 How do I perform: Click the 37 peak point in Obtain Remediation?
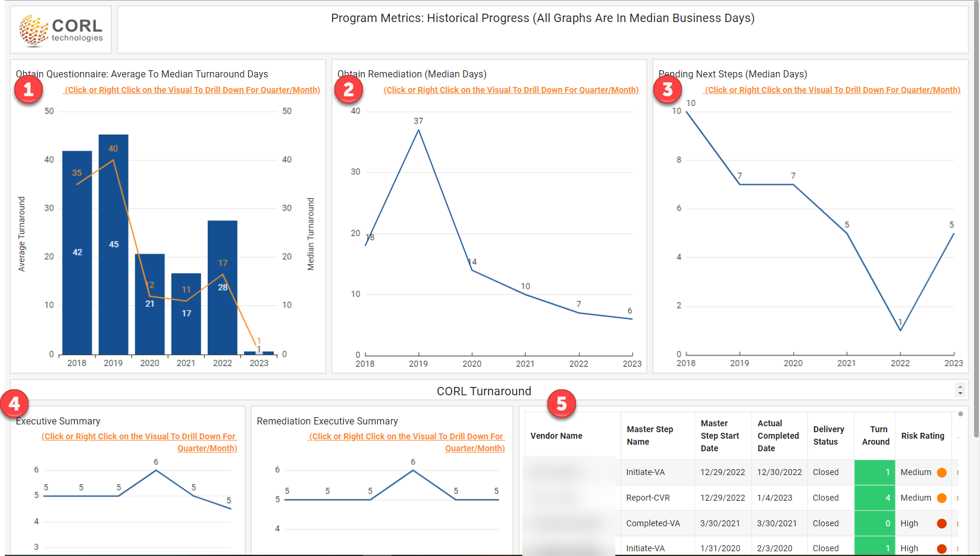tap(419, 130)
